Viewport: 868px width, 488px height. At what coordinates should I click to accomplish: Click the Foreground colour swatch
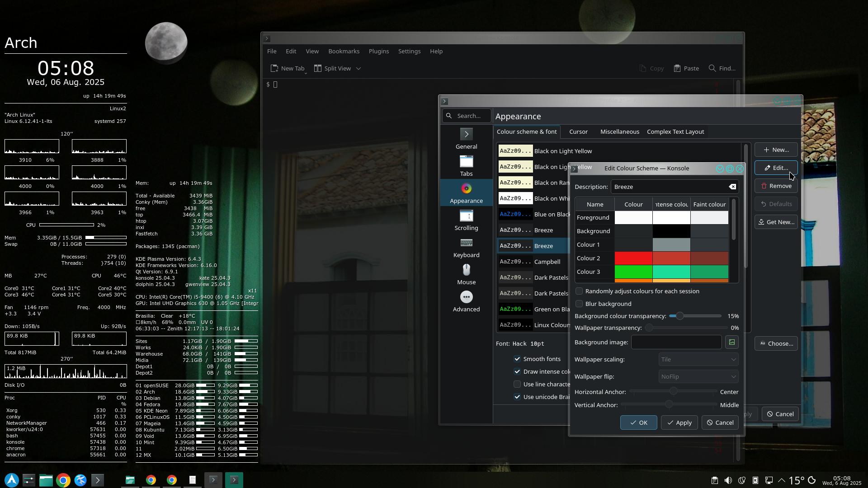pos(633,217)
